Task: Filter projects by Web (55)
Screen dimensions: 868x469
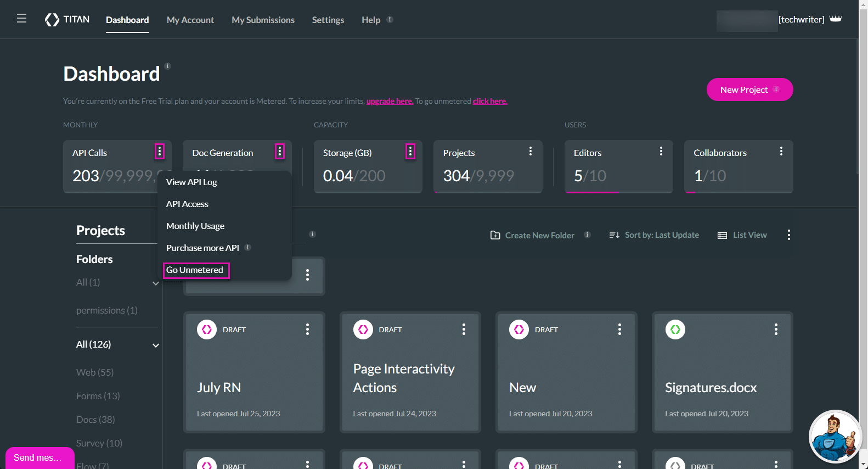Action: tap(95, 372)
